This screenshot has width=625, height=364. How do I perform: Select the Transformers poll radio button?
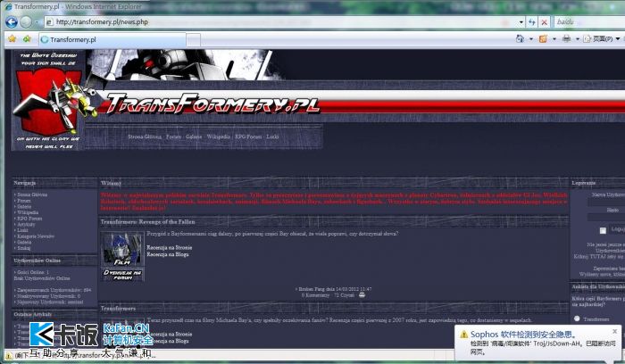[x=577, y=318]
